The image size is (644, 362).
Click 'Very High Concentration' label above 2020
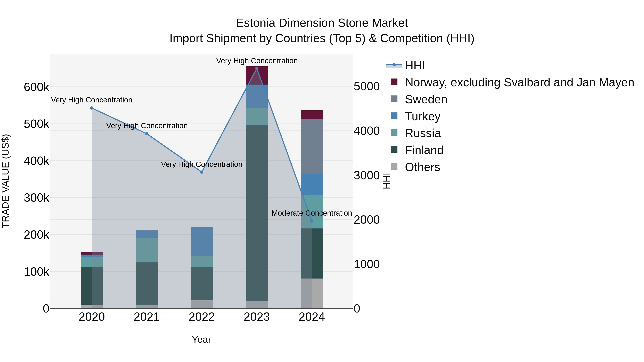point(92,100)
